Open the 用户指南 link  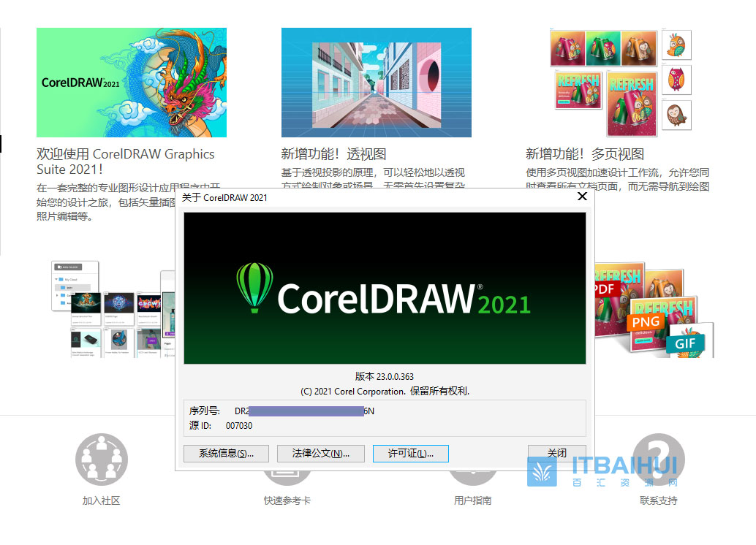473,500
